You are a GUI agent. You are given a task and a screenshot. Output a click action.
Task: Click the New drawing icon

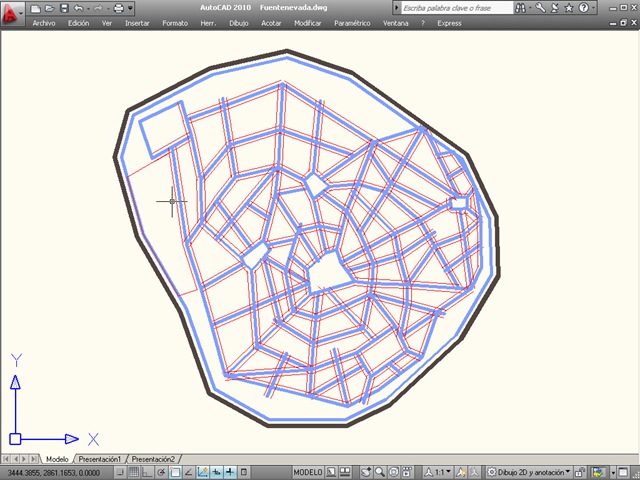coord(36,8)
